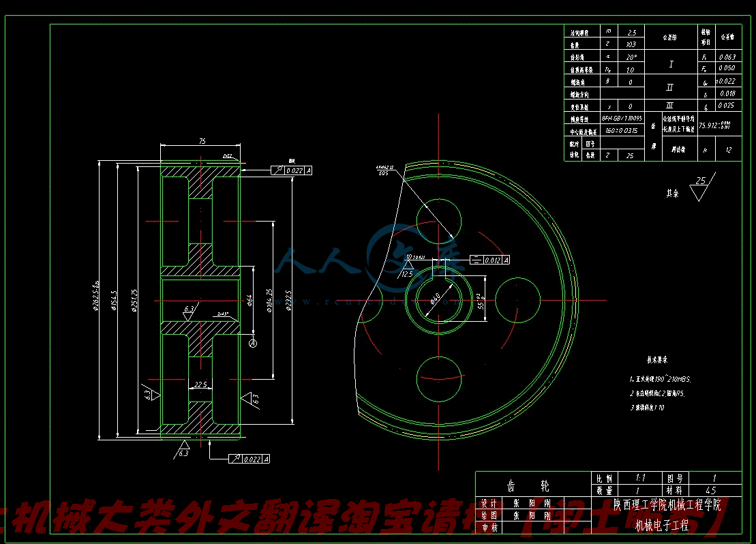Click the 160±0.0315 center distance cell

pos(622,131)
